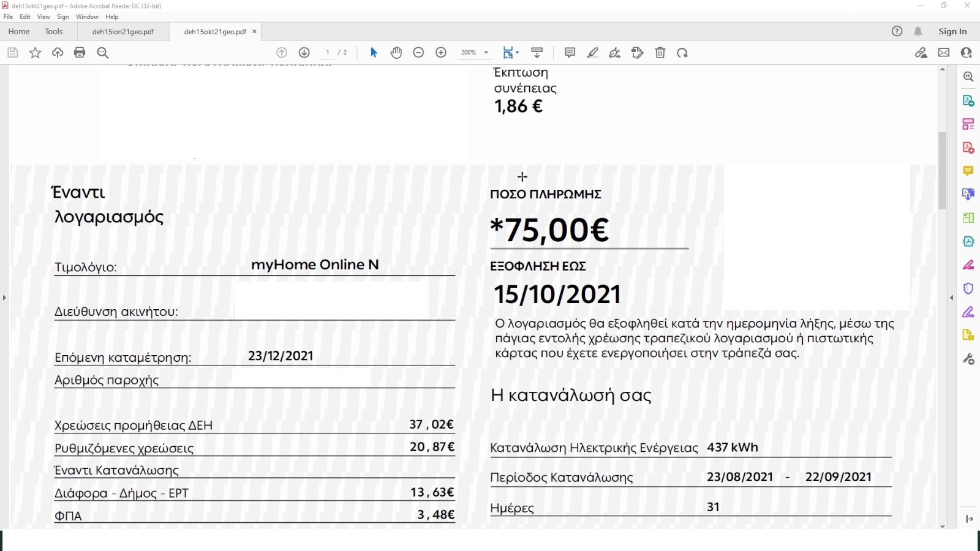Zoom out with minus button
This screenshot has width=980, height=551.
pos(418,53)
